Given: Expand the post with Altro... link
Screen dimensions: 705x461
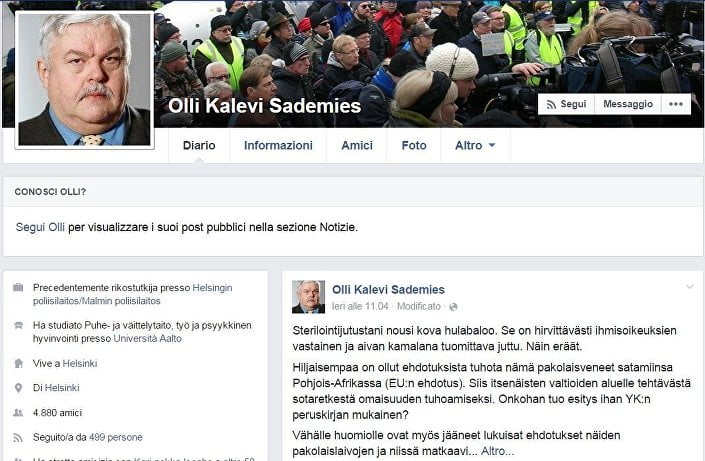Looking at the screenshot, I should pyautogui.click(x=497, y=451).
